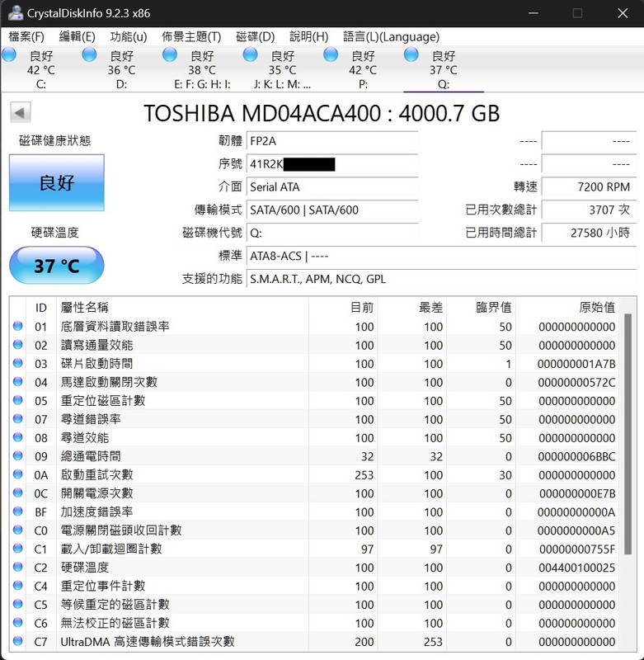This screenshot has height=660, width=644.
Task: Click the status dot for attribute C5
Action: [17, 604]
